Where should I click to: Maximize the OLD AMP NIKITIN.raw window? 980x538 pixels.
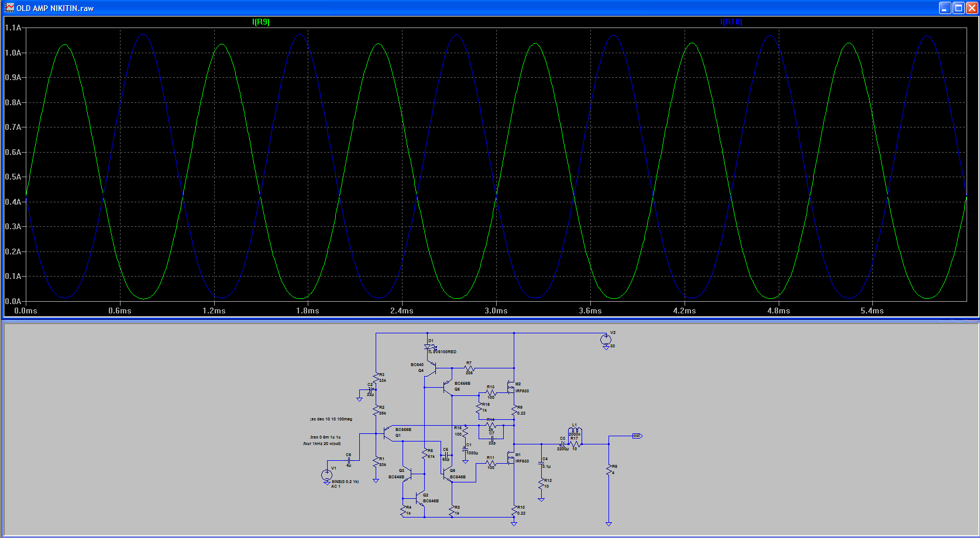pyautogui.click(x=958, y=8)
